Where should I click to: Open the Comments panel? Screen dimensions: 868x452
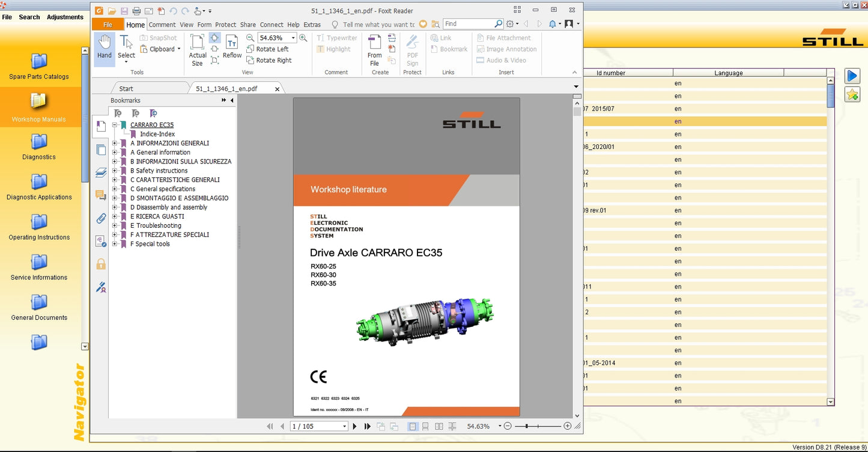(x=101, y=195)
